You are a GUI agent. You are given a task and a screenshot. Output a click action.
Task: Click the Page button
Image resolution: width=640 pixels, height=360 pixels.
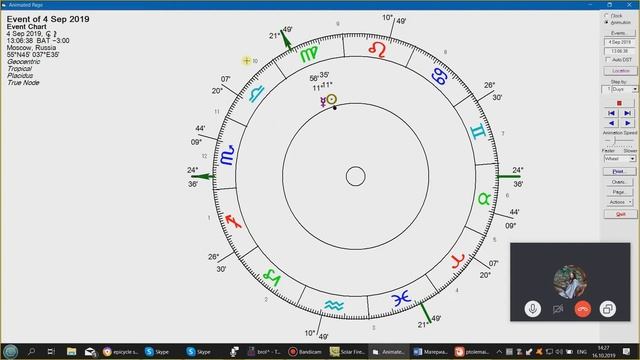(x=619, y=192)
